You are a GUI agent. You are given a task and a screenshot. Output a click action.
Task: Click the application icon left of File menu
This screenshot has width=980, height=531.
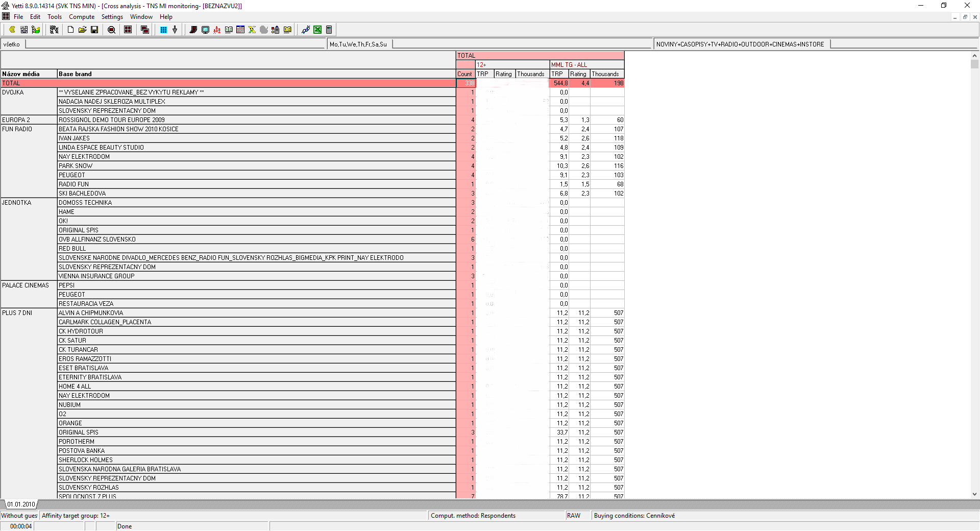6,16
